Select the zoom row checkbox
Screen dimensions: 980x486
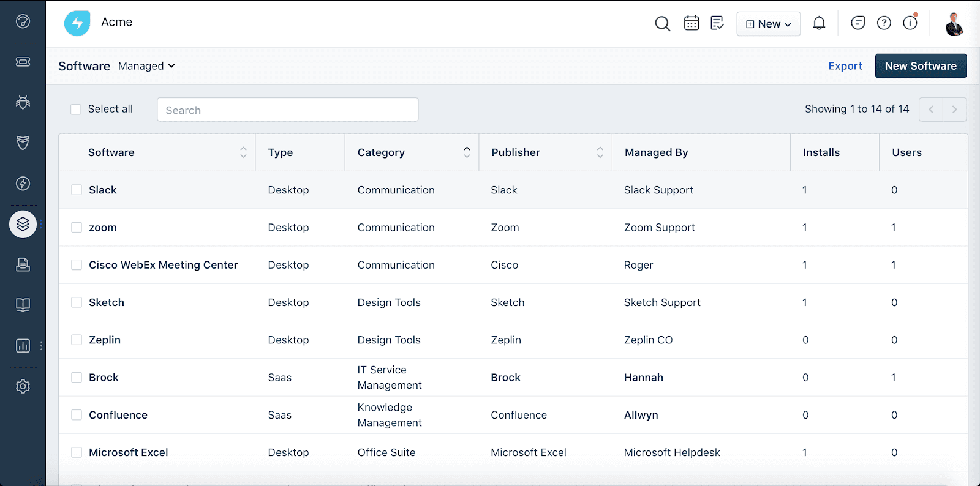(x=77, y=227)
